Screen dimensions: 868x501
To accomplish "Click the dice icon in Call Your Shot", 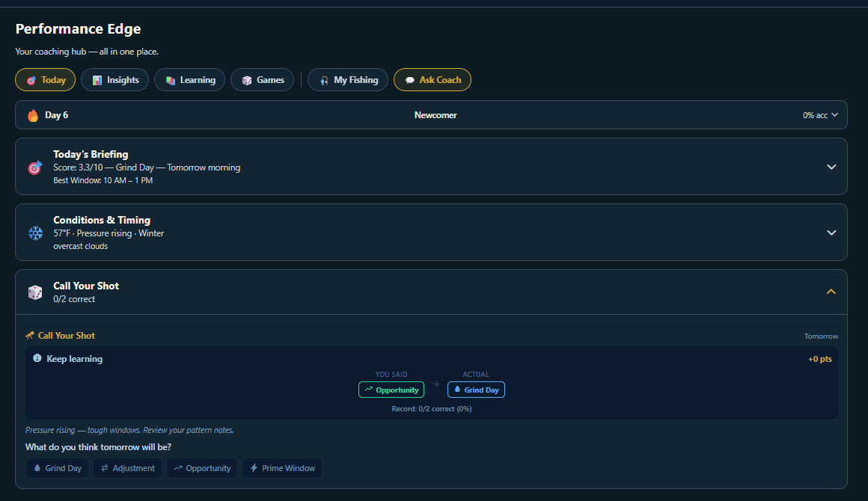I will click(35, 292).
